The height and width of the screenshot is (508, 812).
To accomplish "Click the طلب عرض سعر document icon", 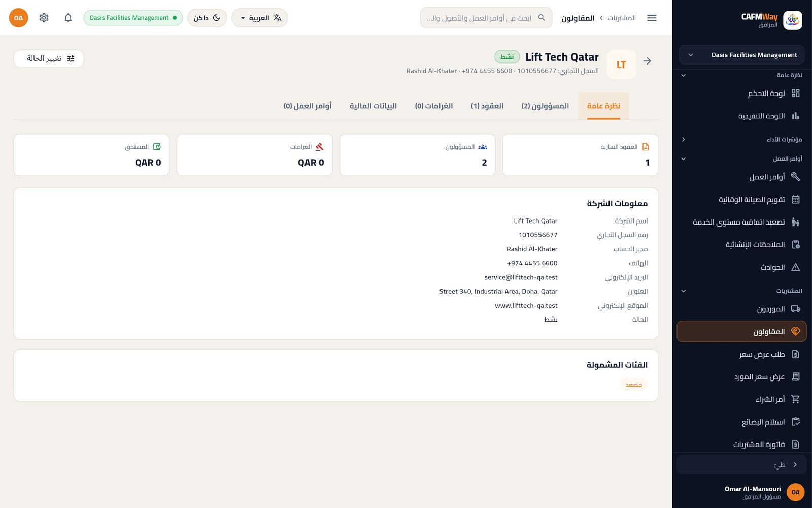I will point(795,354).
